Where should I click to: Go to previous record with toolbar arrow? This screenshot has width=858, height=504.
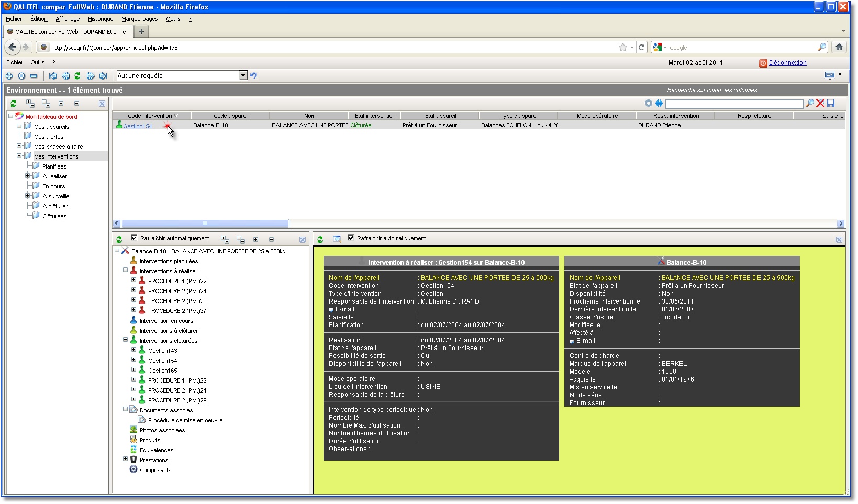point(65,76)
